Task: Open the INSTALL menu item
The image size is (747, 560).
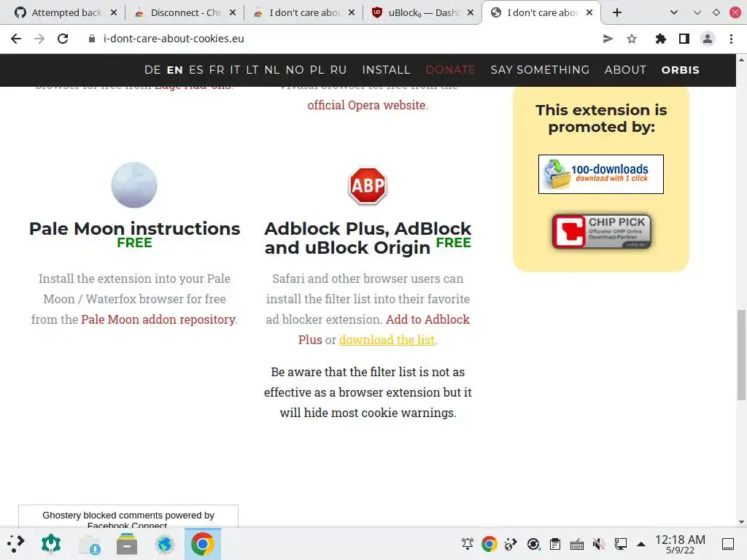Action: point(386,70)
